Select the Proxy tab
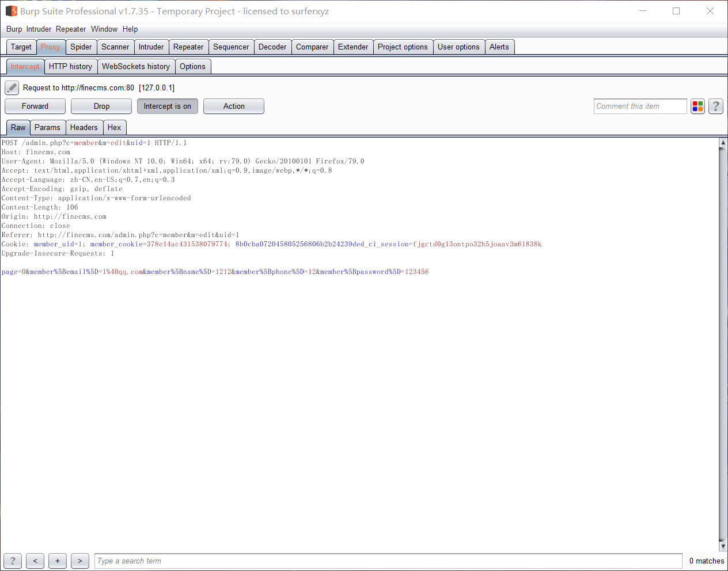The height and width of the screenshot is (571, 728). click(x=51, y=47)
